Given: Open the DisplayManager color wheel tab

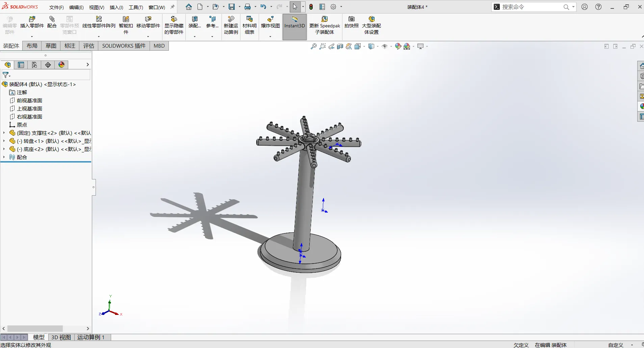Looking at the screenshot, I should click(x=61, y=65).
